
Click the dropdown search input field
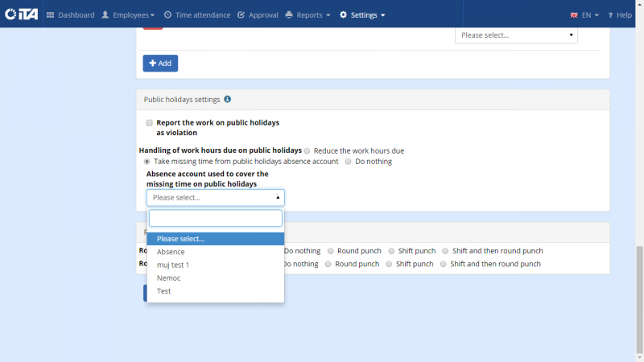click(x=215, y=218)
